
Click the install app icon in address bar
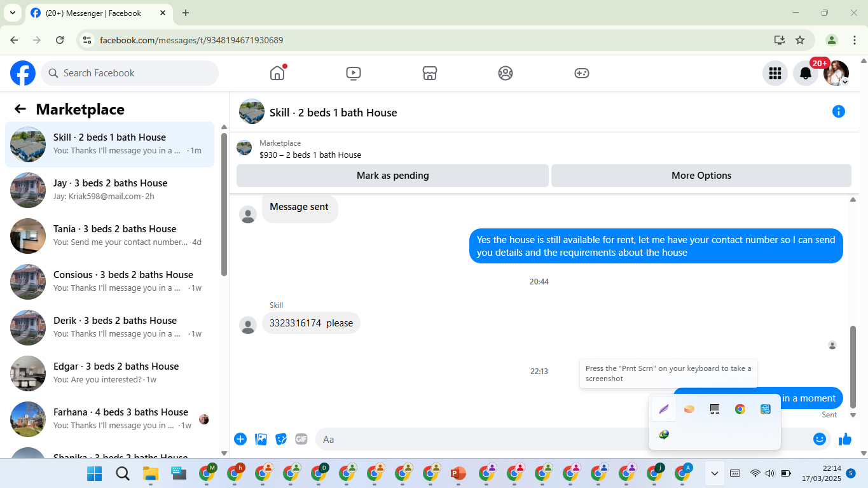point(780,40)
